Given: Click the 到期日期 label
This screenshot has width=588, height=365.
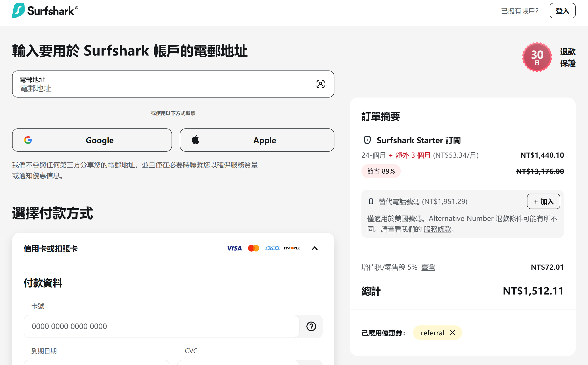Looking at the screenshot, I should click(44, 351).
